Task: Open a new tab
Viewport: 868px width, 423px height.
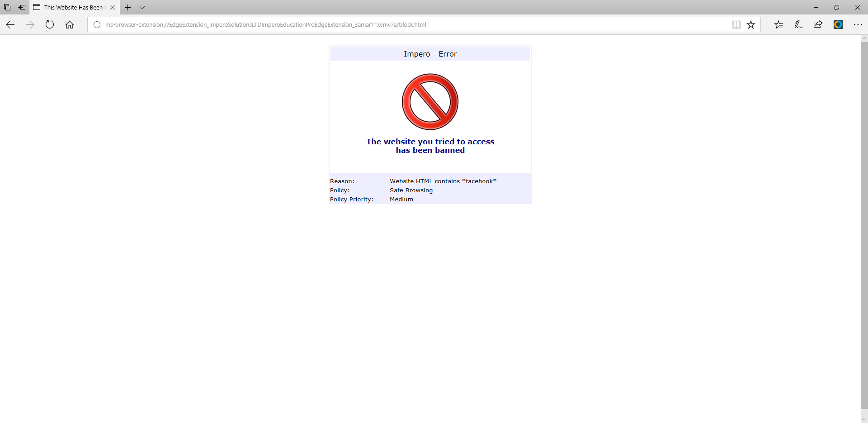Action: pyautogui.click(x=128, y=7)
